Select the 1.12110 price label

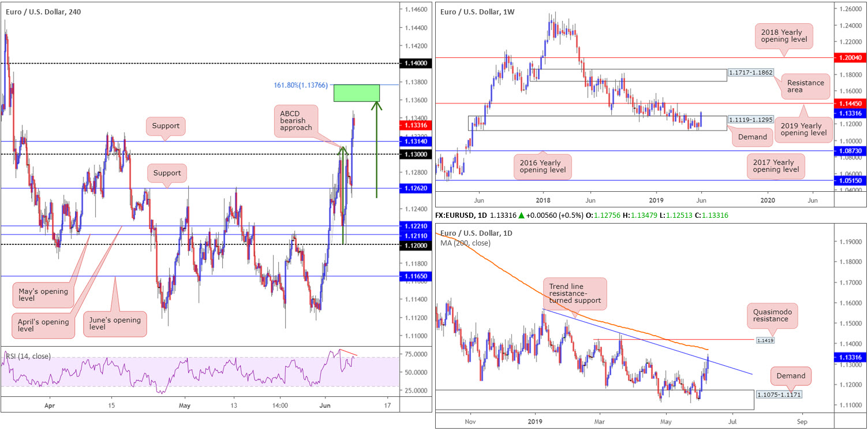point(416,235)
